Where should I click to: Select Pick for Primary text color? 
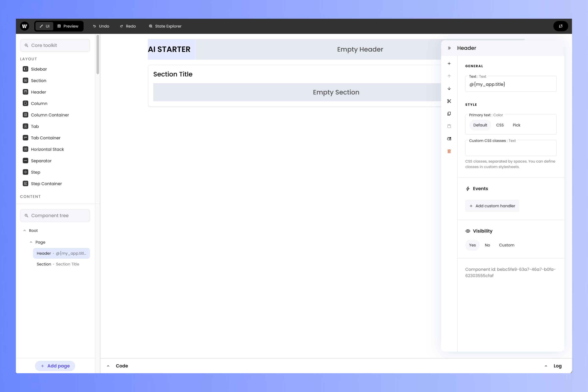pos(516,125)
